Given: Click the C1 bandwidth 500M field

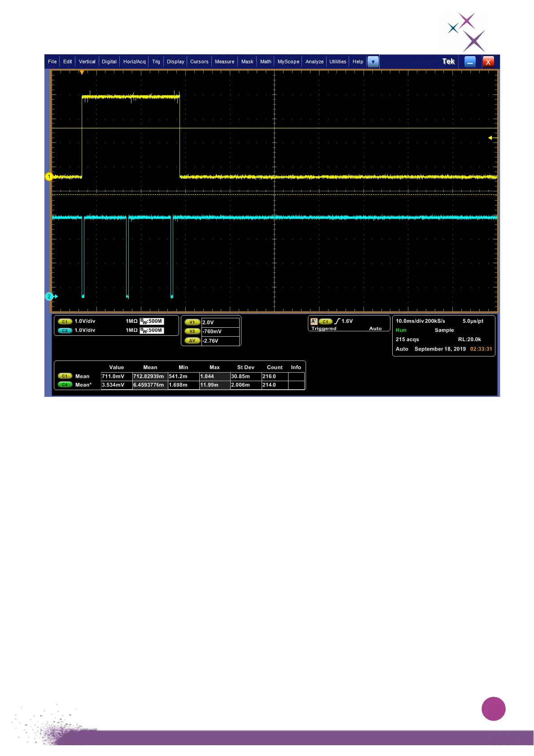Looking at the screenshot, I should [x=152, y=321].
